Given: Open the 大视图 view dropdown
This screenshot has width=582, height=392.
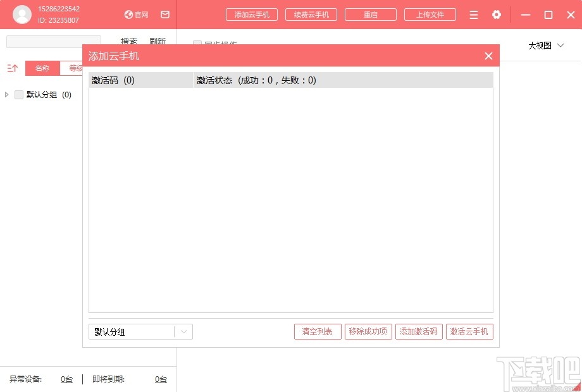Looking at the screenshot, I should pyautogui.click(x=545, y=46).
